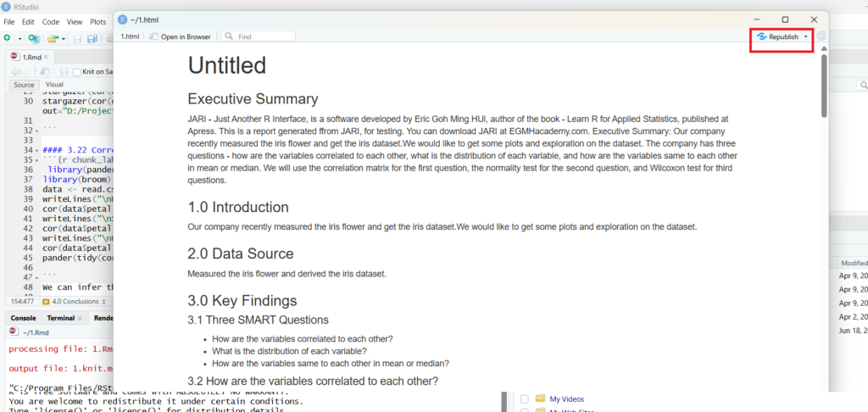Switch to Visual editor mode
Viewport: 868px width, 412px height.
point(53,85)
